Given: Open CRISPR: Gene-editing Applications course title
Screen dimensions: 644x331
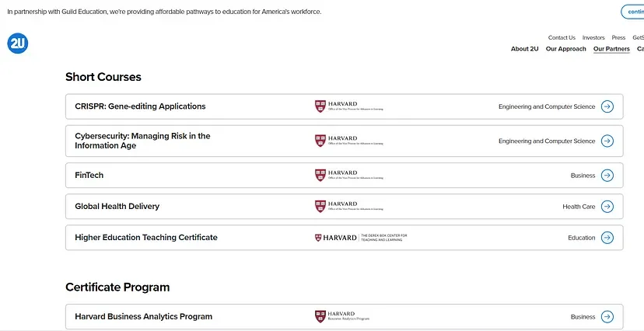Looking at the screenshot, I should tap(140, 106).
